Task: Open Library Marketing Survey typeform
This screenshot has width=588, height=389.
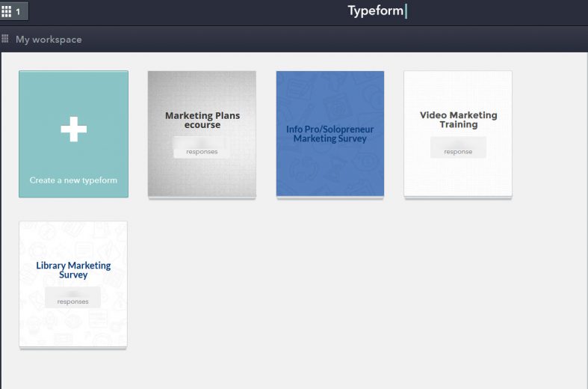Action: pos(73,284)
